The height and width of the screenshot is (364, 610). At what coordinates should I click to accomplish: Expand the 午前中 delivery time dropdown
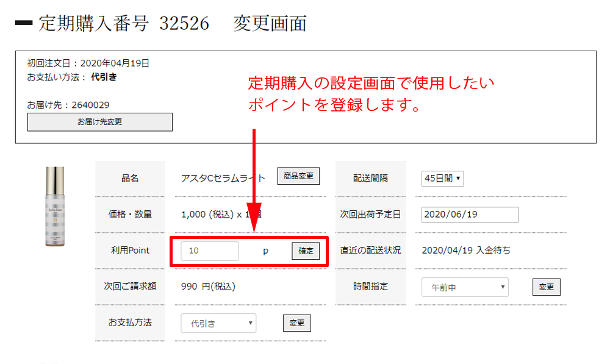pyautogui.click(x=465, y=287)
